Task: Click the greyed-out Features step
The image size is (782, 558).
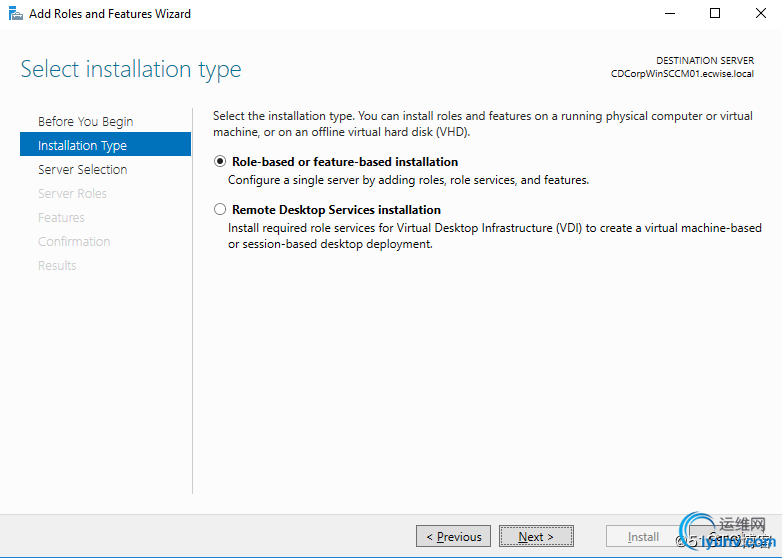Action: (61, 217)
